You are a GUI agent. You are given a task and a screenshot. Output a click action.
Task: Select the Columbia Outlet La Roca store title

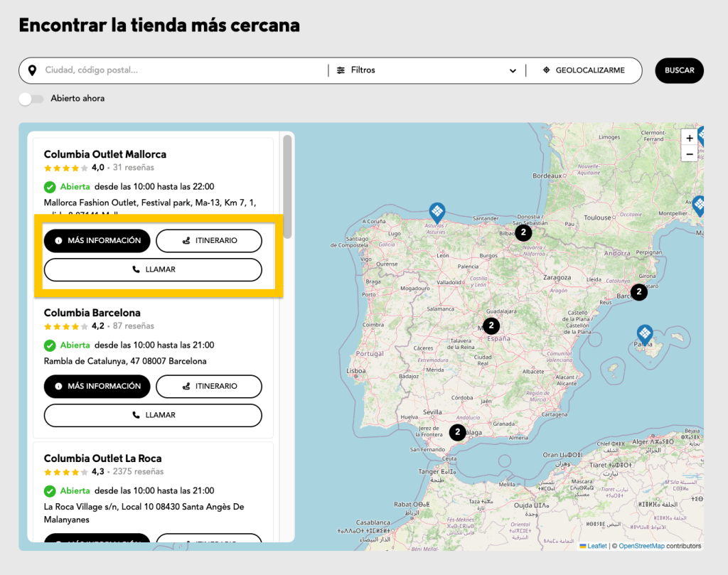click(102, 458)
